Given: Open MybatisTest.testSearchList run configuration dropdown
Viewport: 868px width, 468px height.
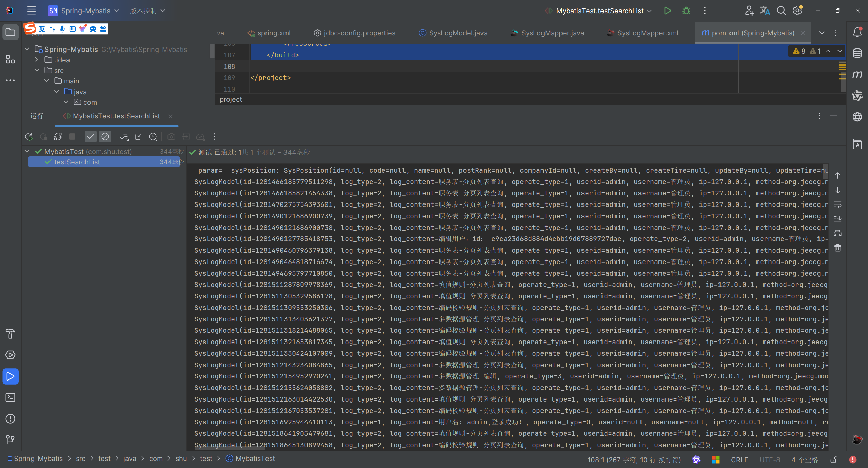Looking at the screenshot, I should 599,11.
